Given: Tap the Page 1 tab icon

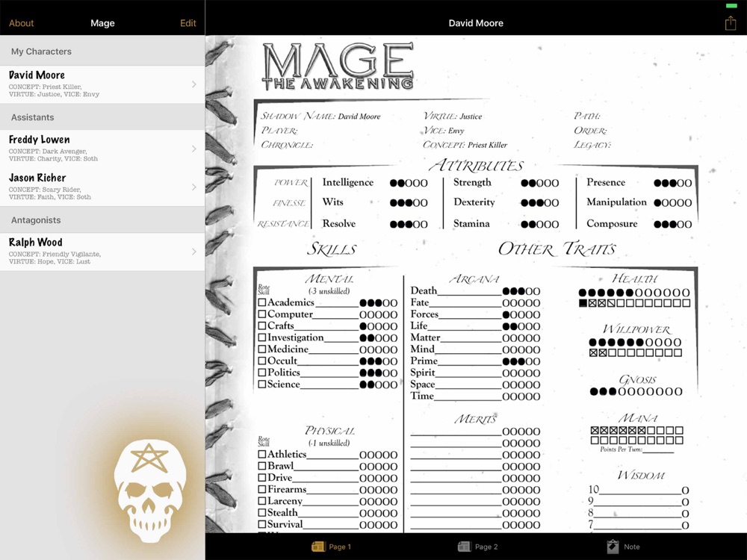Looking at the screenshot, I should [x=318, y=547].
